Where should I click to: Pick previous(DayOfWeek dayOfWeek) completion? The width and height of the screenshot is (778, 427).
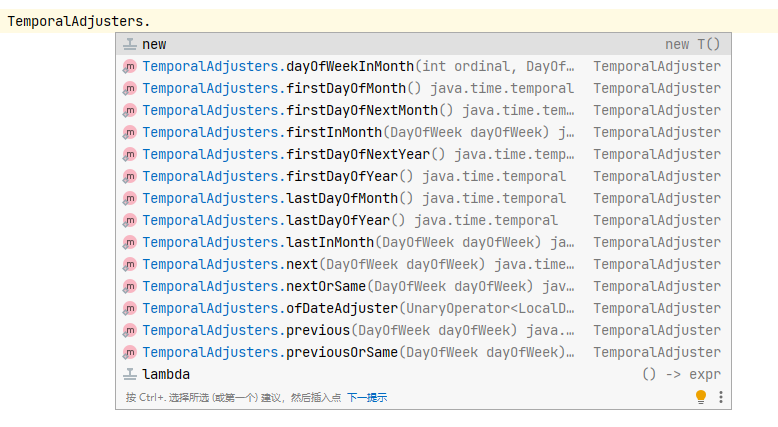pos(423,330)
